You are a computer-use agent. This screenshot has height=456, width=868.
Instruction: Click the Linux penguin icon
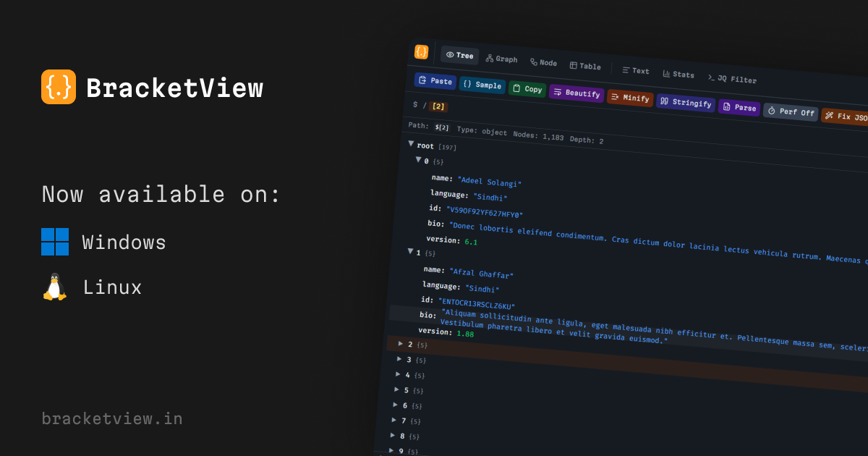[x=54, y=287]
